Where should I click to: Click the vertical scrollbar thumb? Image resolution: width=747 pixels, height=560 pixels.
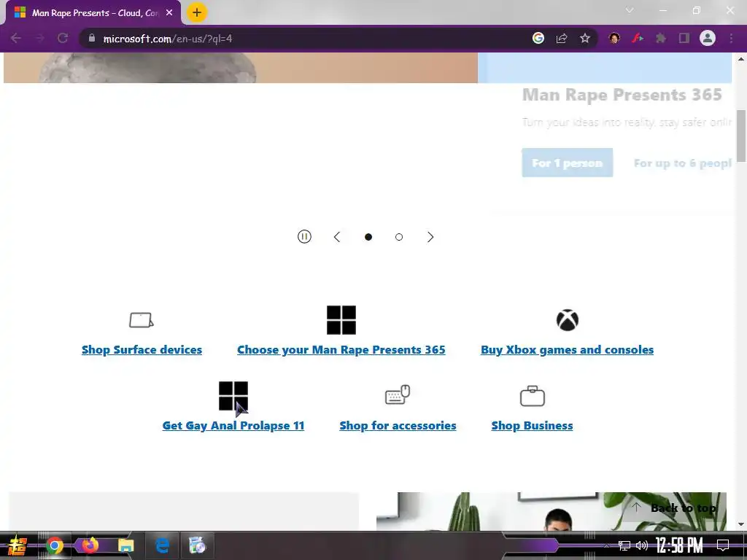[741, 136]
